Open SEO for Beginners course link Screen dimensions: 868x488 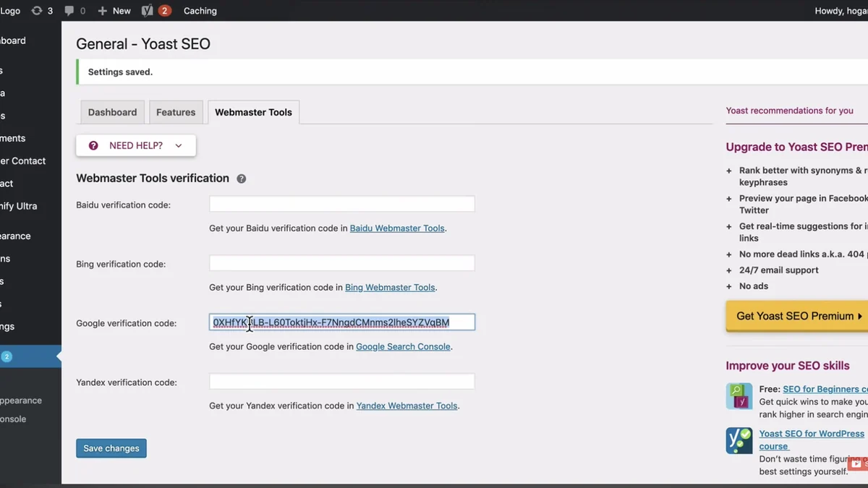[x=825, y=389]
